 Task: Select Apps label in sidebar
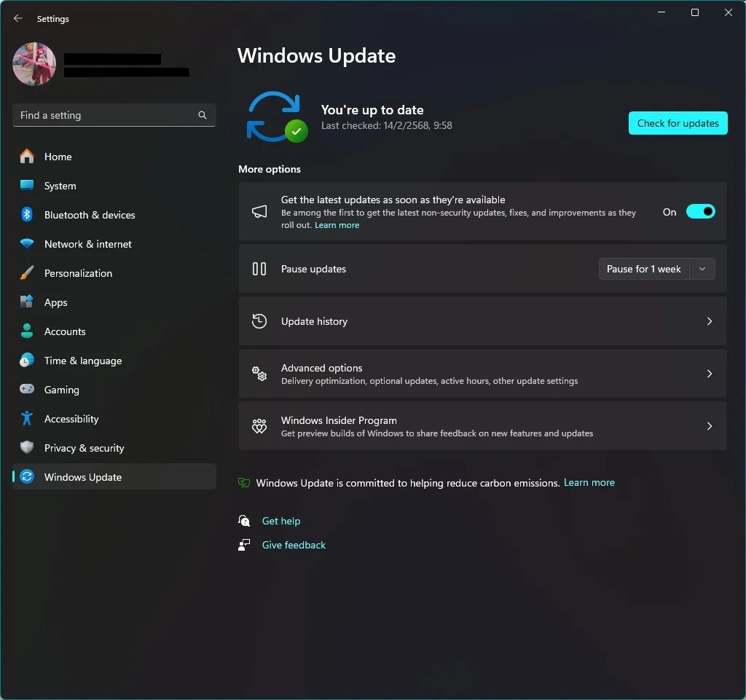[55, 302]
